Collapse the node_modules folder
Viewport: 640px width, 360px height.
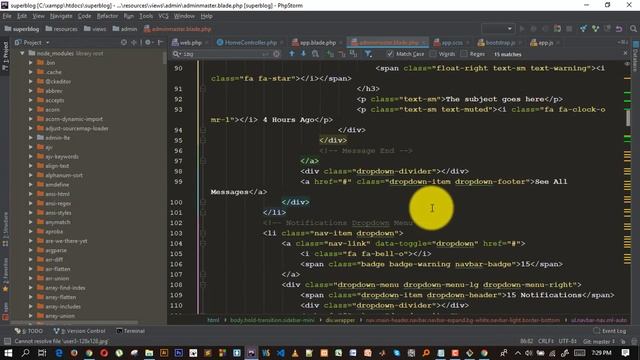click(x=22, y=53)
